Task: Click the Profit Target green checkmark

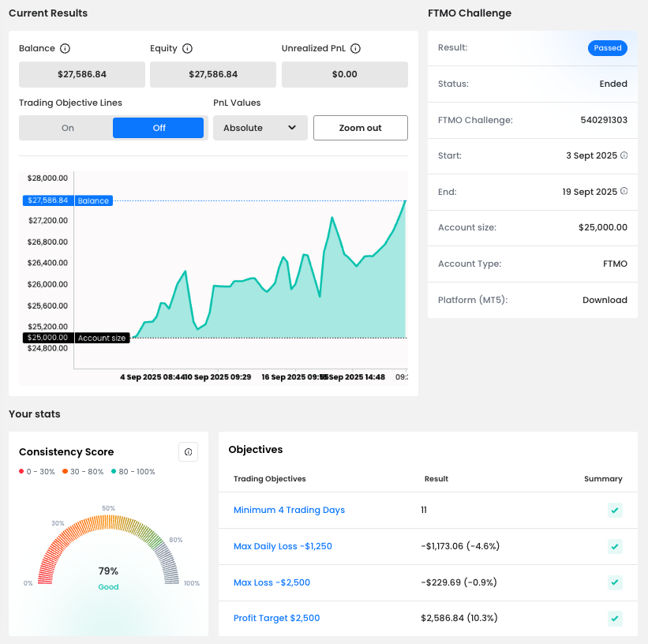Action: [615, 619]
